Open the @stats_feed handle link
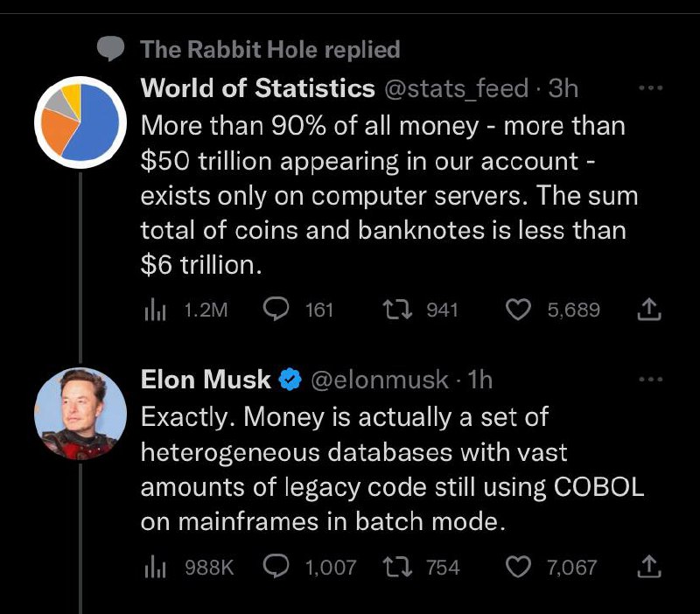Screen dimensions: 700x614 [456, 89]
